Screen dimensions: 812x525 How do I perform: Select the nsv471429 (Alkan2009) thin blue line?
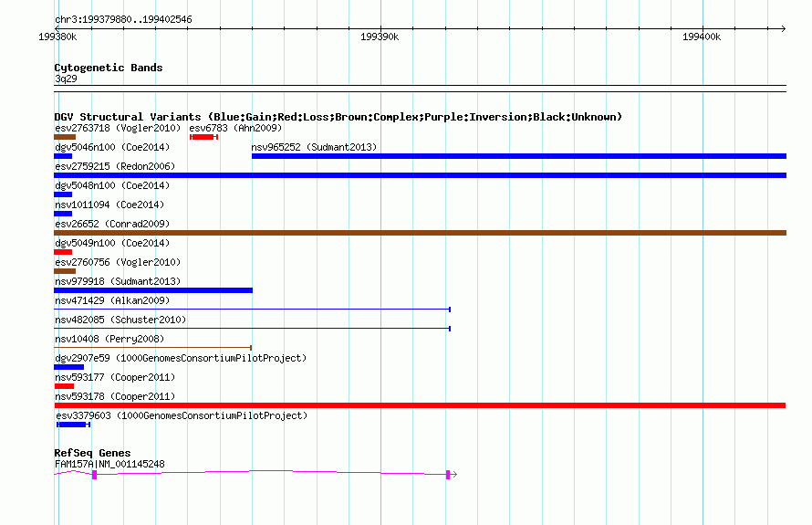(252, 310)
